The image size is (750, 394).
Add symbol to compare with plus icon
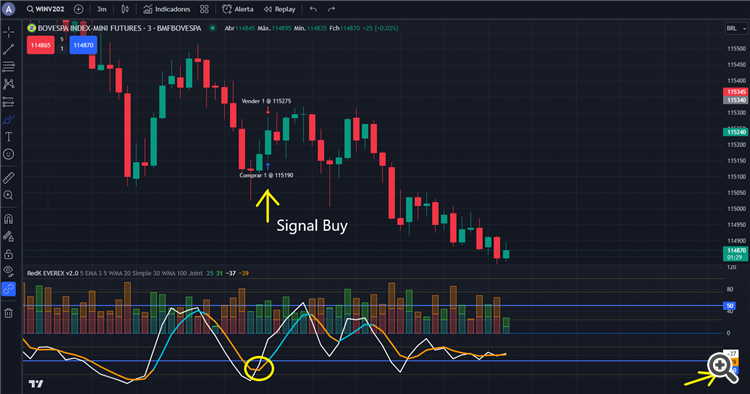point(78,9)
